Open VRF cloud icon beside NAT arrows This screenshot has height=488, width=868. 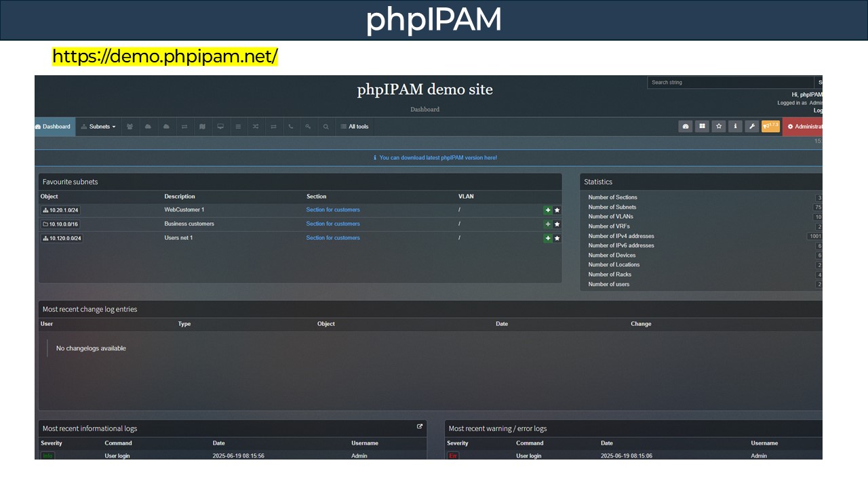pyautogui.click(x=166, y=127)
